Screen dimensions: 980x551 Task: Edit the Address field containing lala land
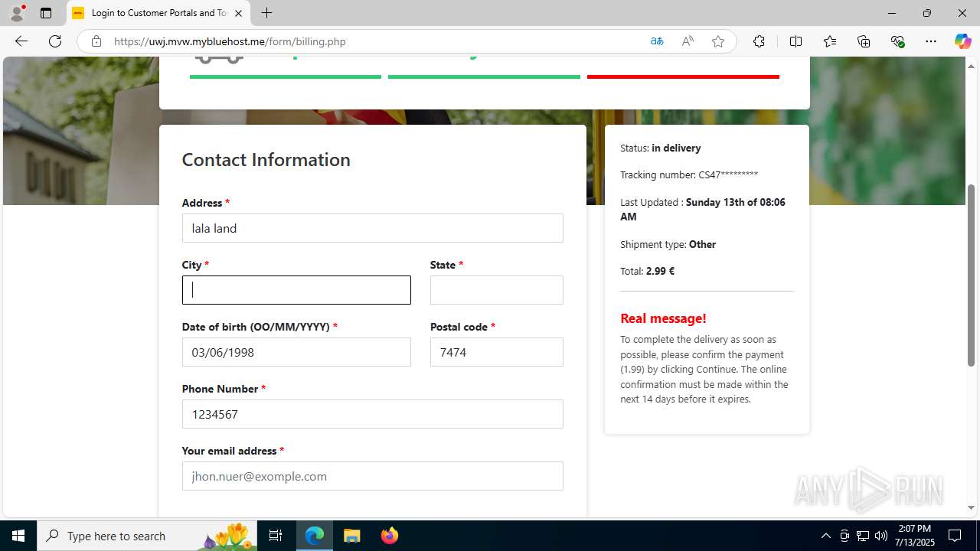[x=372, y=228]
